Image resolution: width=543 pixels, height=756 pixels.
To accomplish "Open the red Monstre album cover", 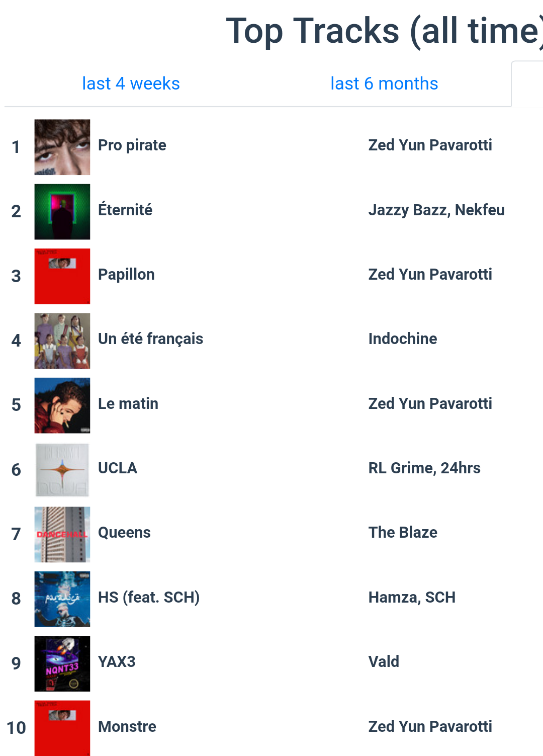I will [62, 728].
